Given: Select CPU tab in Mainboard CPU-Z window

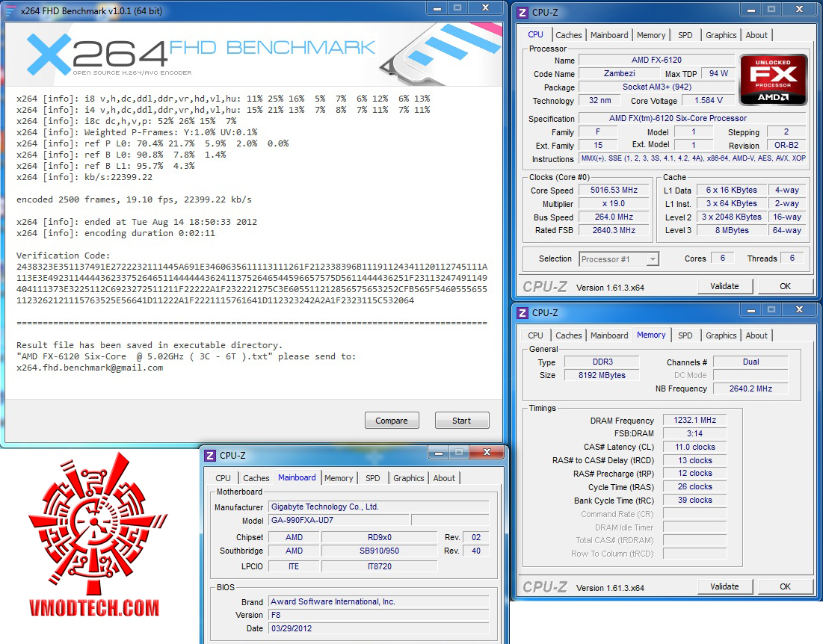Looking at the screenshot, I should pyautogui.click(x=223, y=478).
